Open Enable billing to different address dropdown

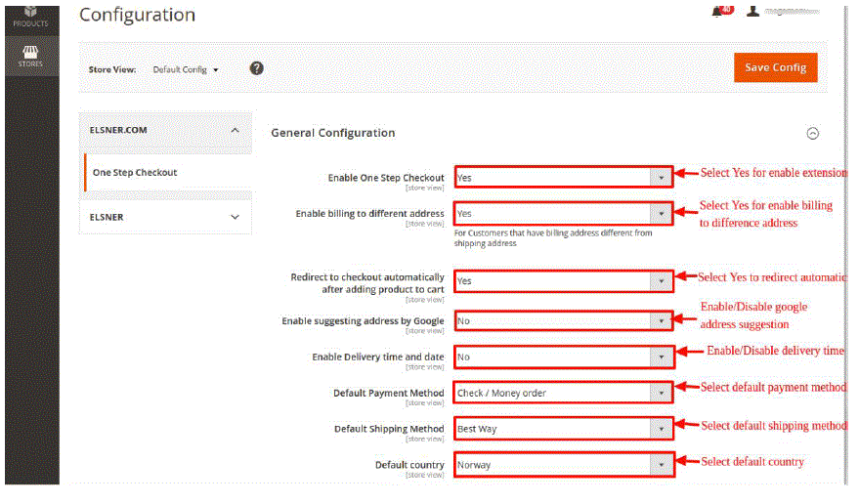click(x=564, y=214)
